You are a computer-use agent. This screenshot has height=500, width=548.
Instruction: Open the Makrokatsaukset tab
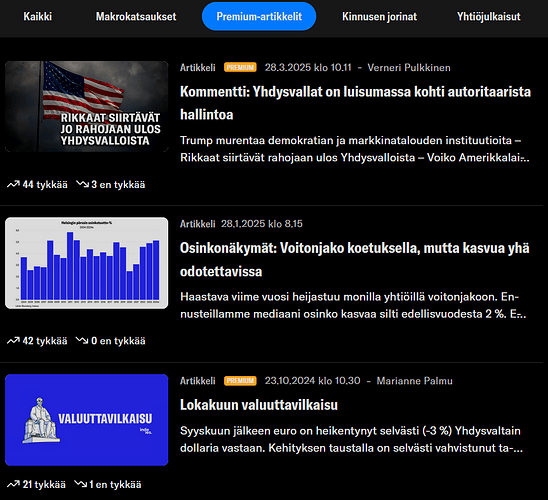pyautogui.click(x=136, y=16)
